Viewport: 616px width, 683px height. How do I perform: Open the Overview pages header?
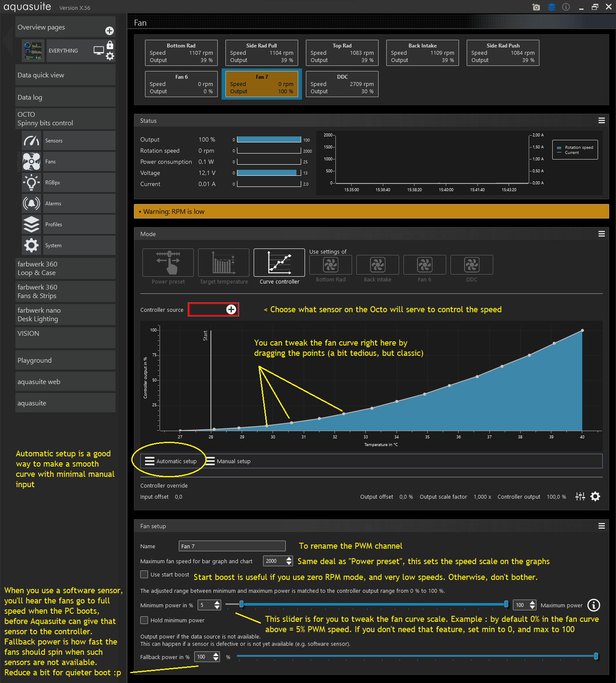pyautogui.click(x=65, y=27)
